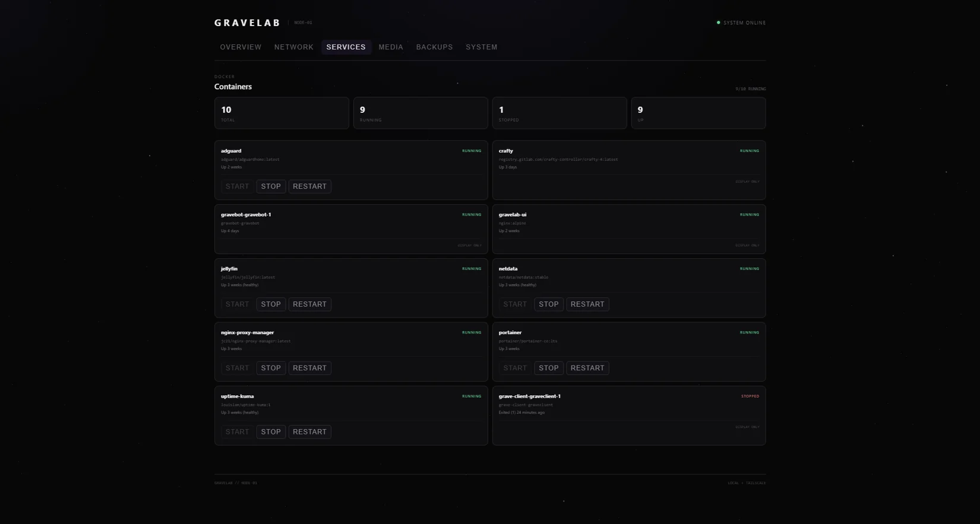This screenshot has width=980, height=524.
Task: Click the nginx-proxy-manager container name
Action: coord(248,332)
